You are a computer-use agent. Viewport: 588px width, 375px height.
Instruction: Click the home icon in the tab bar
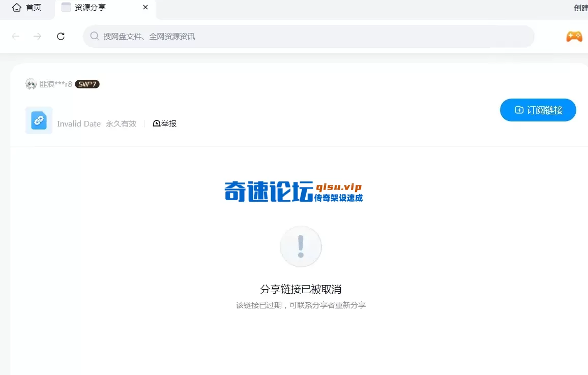pos(17,8)
